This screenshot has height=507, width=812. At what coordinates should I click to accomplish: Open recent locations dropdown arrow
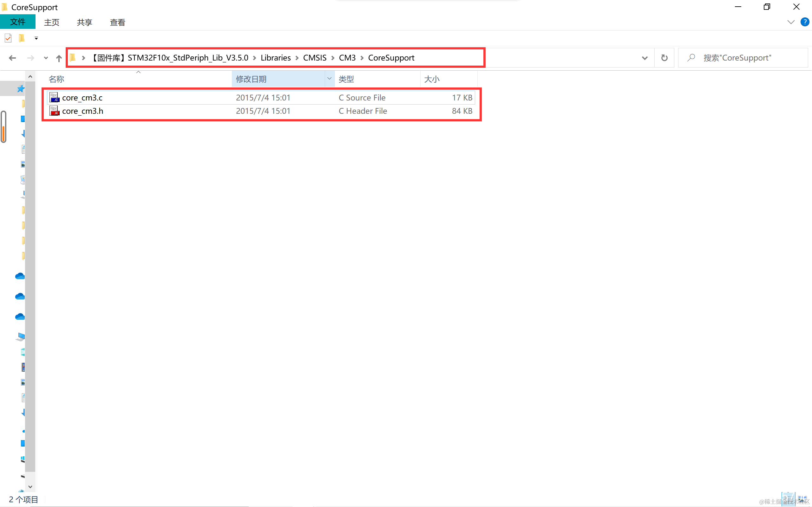pyautogui.click(x=46, y=58)
